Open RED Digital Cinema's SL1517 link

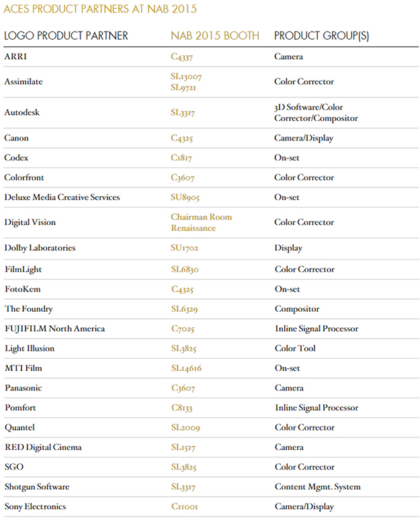pyautogui.click(x=183, y=447)
